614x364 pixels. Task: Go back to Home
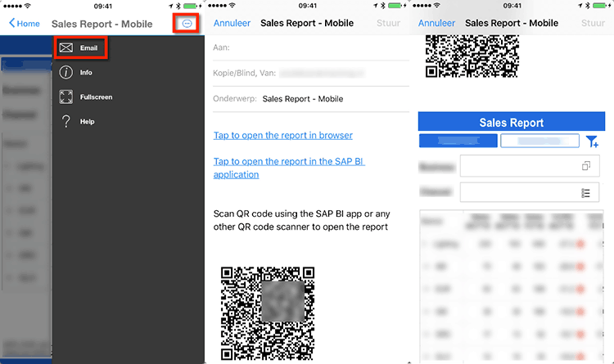pyautogui.click(x=25, y=24)
